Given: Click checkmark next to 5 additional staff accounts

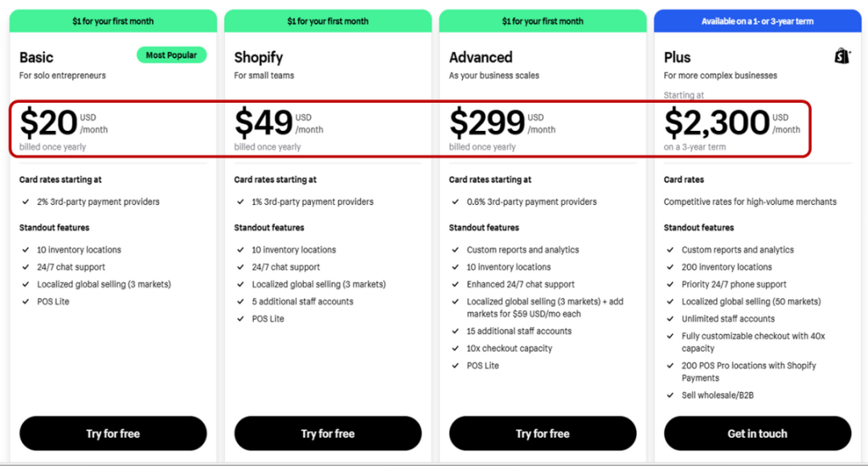Looking at the screenshot, I should [240, 302].
